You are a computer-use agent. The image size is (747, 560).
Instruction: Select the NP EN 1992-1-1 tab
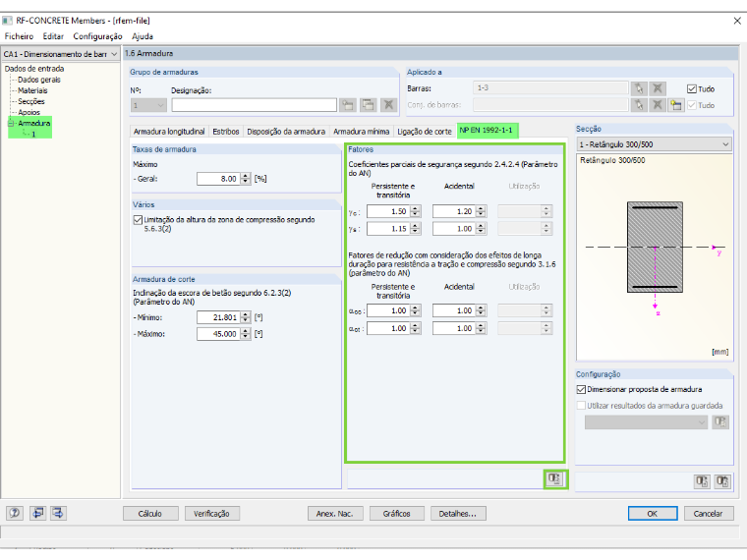[x=487, y=130]
